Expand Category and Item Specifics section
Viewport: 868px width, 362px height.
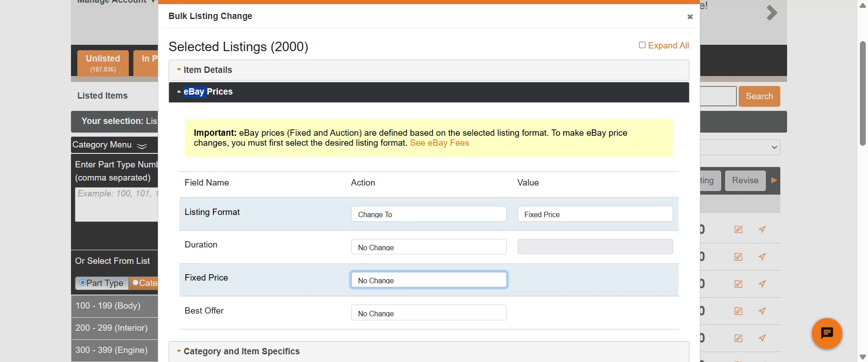coord(429,352)
